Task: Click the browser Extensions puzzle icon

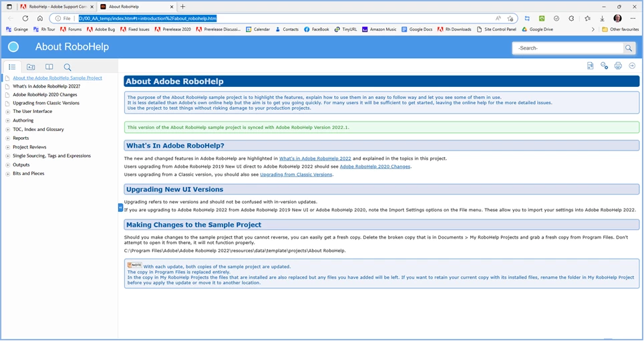Action: click(571, 19)
